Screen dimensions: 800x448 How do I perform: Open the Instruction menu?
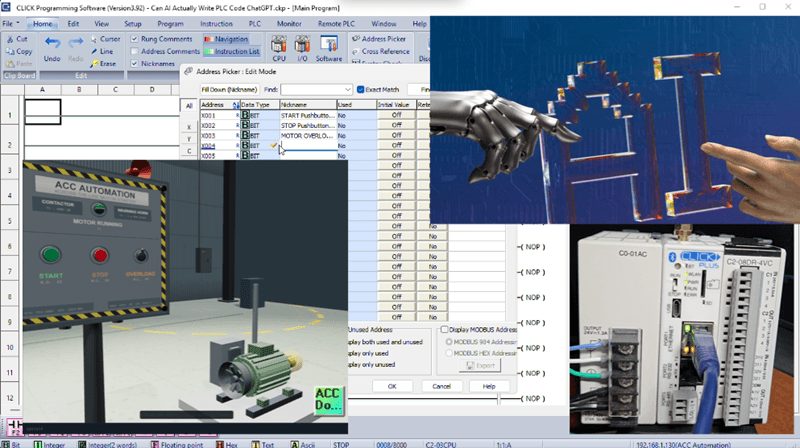216,23
